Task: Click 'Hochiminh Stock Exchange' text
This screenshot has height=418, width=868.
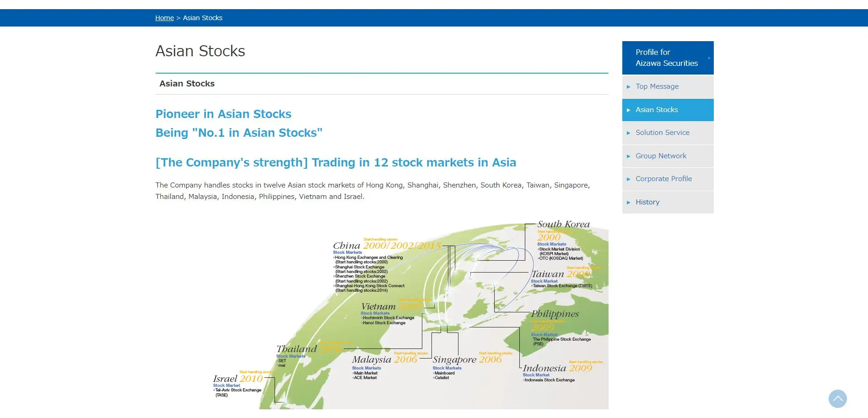Action: (388, 318)
